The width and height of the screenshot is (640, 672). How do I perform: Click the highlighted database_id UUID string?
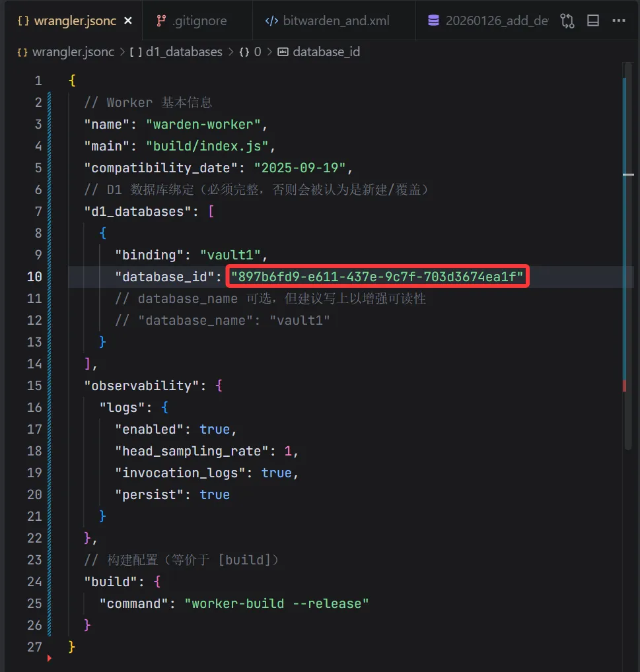376,277
